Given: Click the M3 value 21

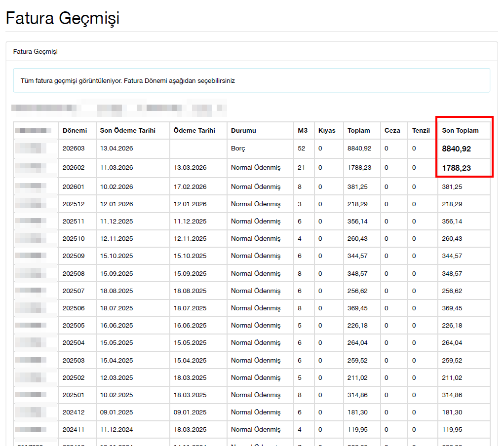Looking at the screenshot, I should point(301,168).
